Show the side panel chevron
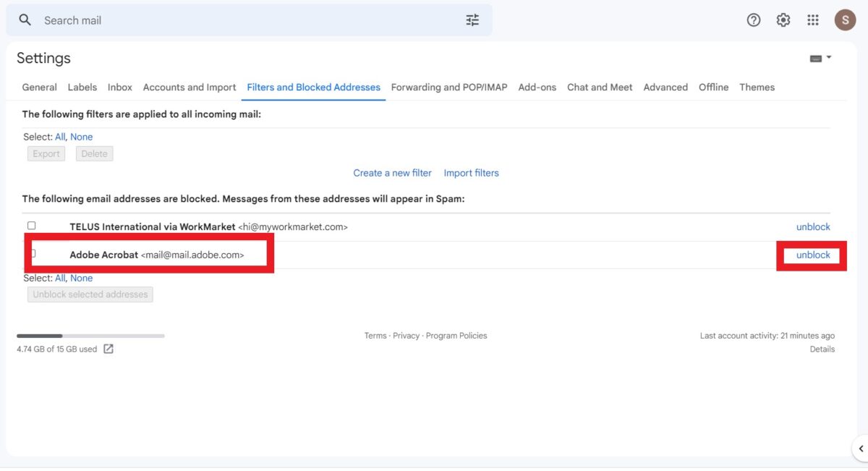 (859, 448)
